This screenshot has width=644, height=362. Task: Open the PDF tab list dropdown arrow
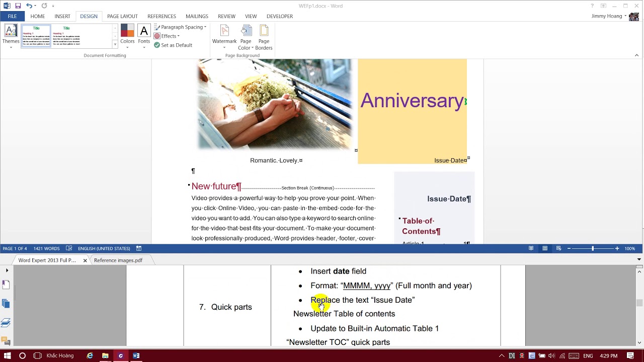(x=639, y=260)
